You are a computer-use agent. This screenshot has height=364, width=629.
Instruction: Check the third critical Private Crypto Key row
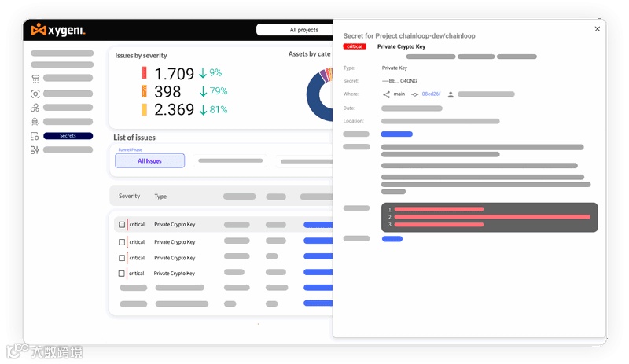122,258
